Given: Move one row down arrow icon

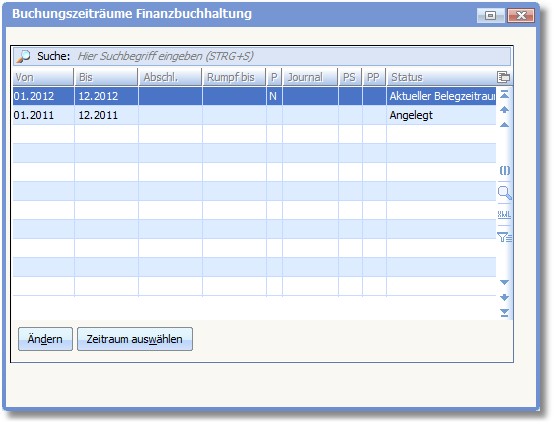Looking at the screenshot, I should (505, 282).
